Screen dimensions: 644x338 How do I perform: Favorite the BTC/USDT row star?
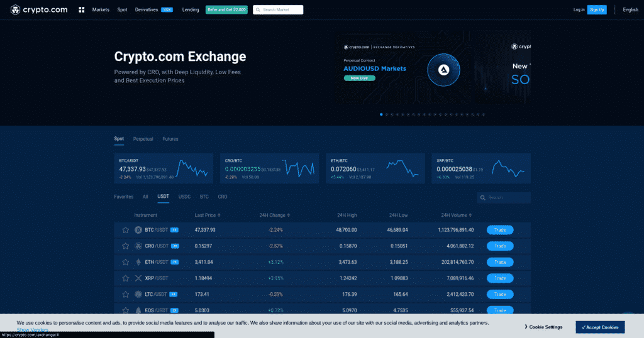tap(125, 230)
